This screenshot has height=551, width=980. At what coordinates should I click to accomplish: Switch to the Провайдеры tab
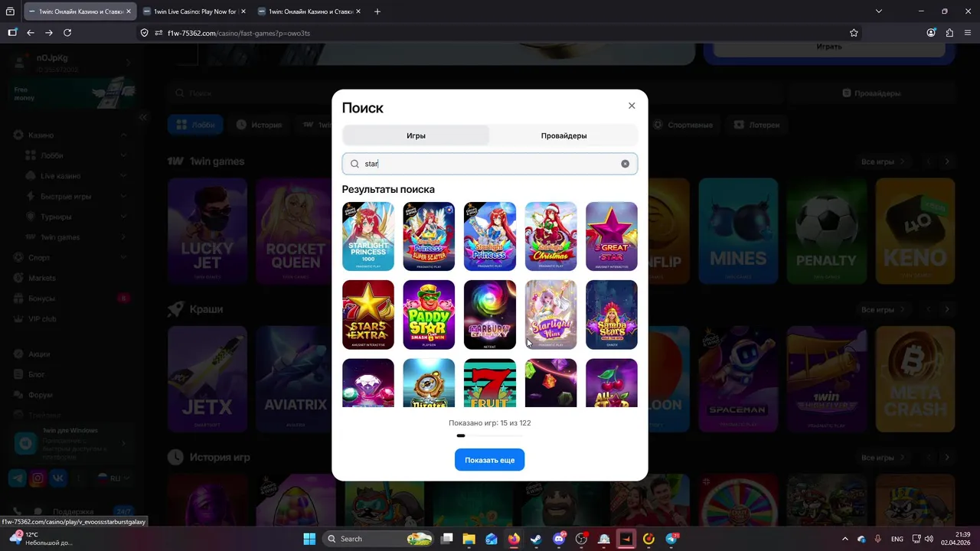pyautogui.click(x=563, y=135)
